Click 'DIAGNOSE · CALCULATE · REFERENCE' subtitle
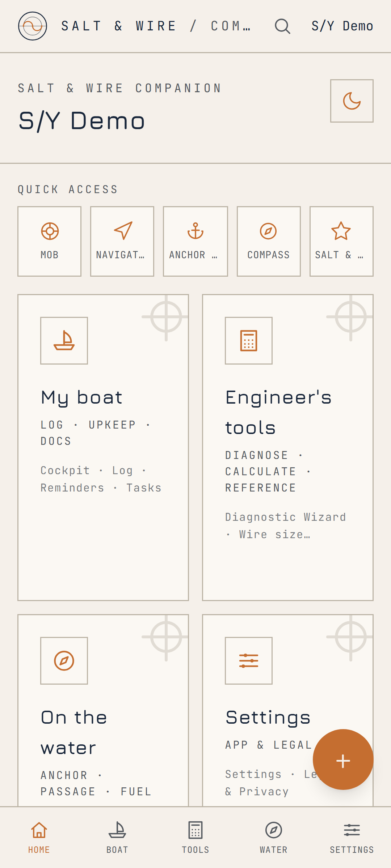 (268, 472)
